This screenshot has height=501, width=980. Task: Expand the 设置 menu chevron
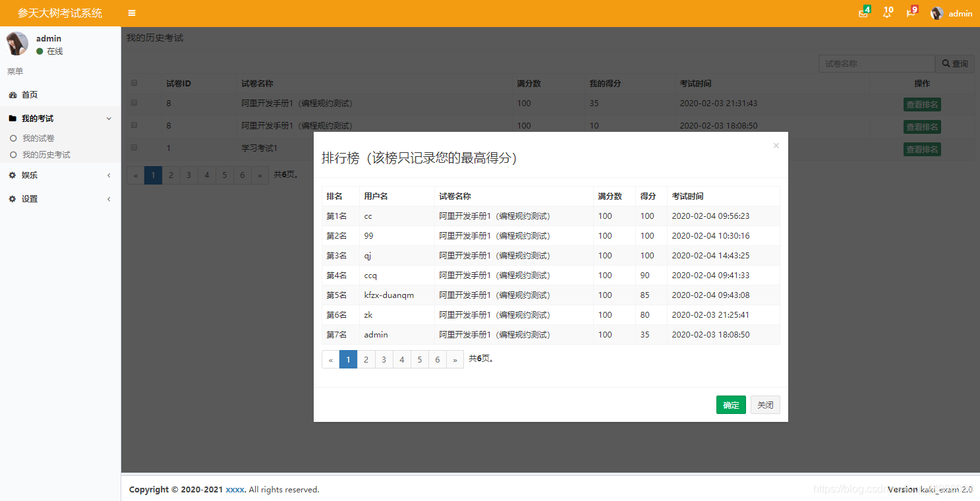[x=109, y=199]
